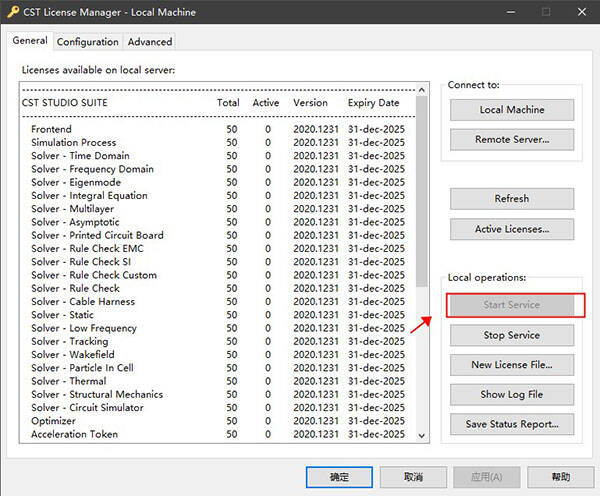
Task: Select the General tab
Action: point(30,41)
